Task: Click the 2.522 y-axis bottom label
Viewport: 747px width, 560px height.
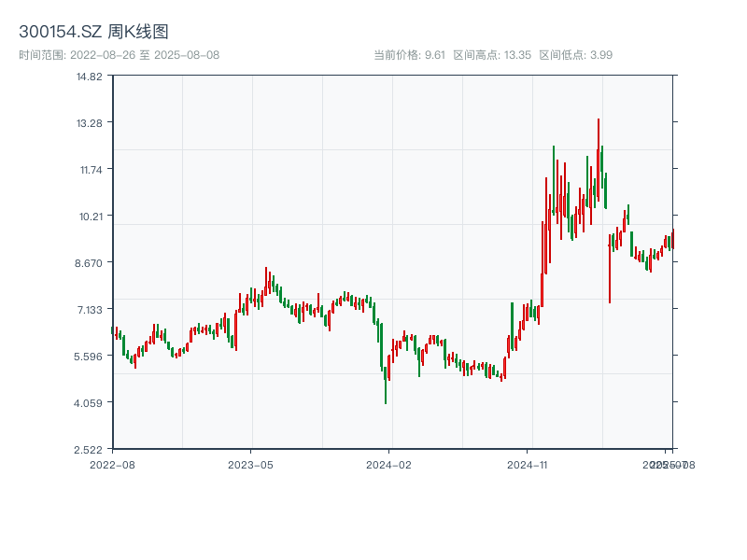Action: pyautogui.click(x=90, y=450)
